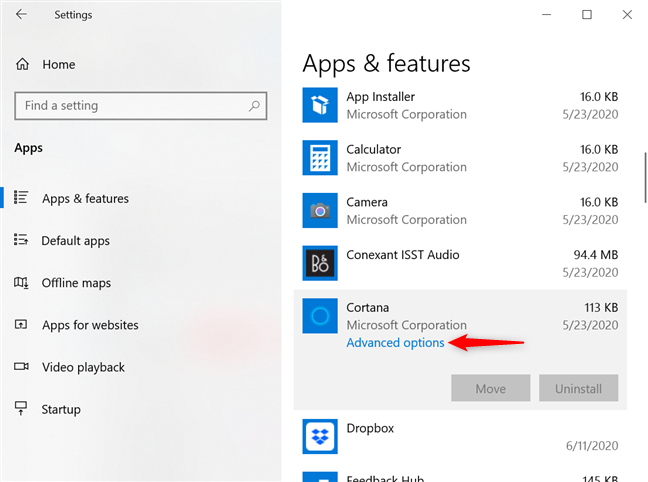648x482 pixels.
Task: Click the Apps & features page heading
Action: click(386, 64)
